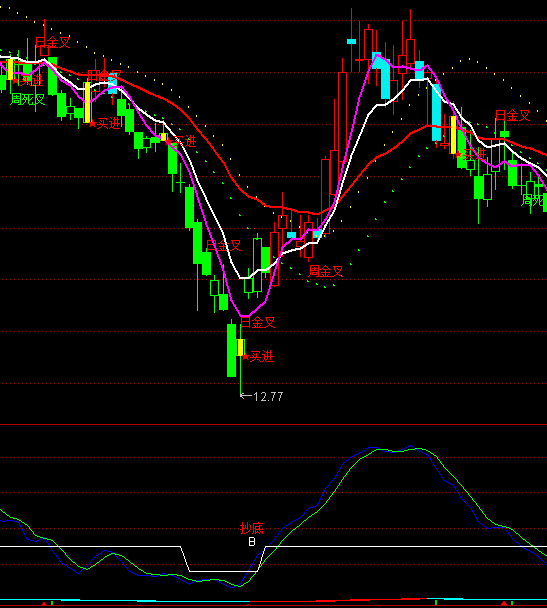Select the 周金叉 label
The height and width of the screenshot is (608, 547).
coord(326,271)
